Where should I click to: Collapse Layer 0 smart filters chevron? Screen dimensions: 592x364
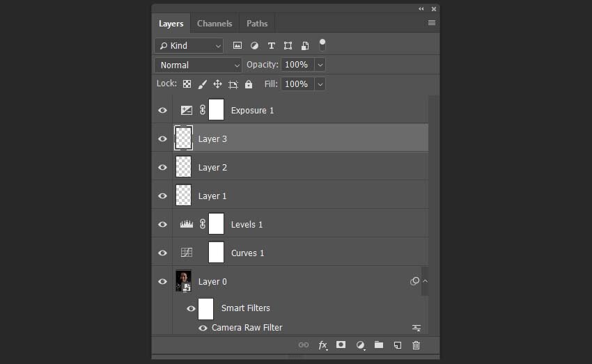(425, 281)
